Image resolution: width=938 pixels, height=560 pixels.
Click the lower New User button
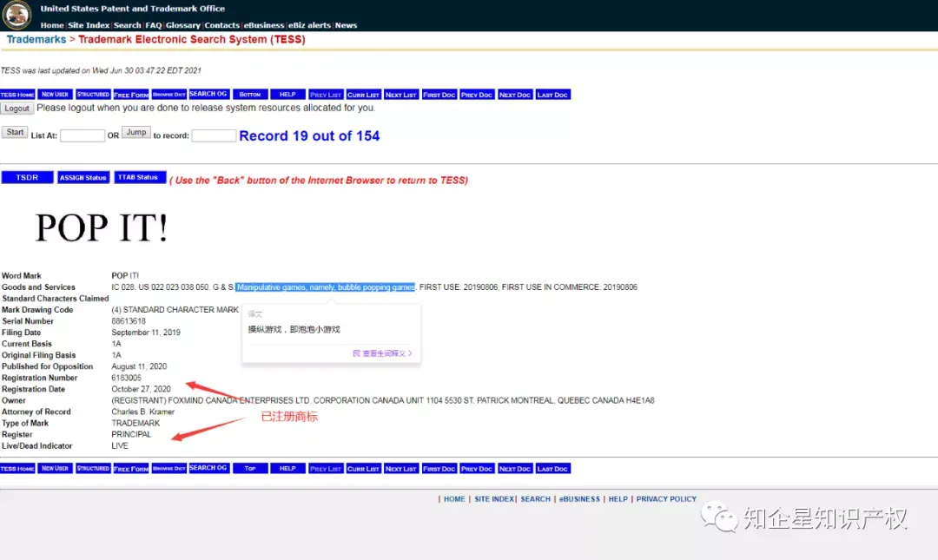(x=55, y=469)
